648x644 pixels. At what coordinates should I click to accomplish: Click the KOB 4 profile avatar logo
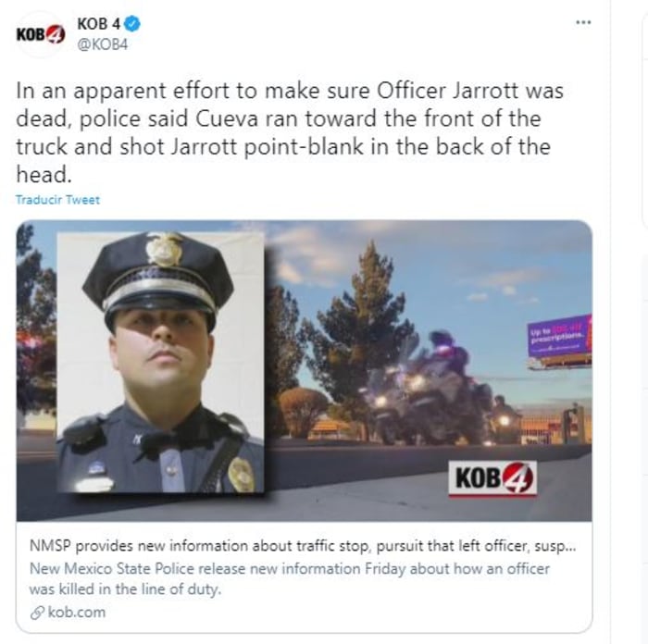(x=41, y=34)
